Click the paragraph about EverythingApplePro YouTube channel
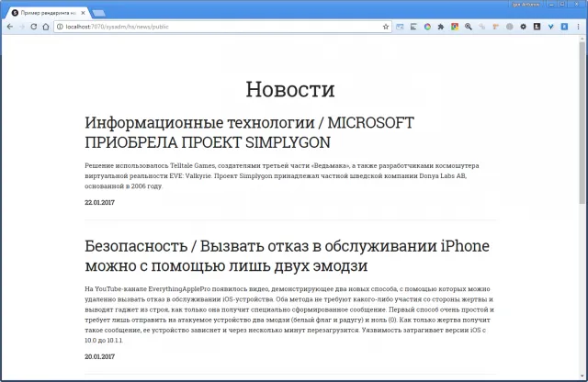Image resolution: width=588 pixels, height=382 pixels. [289, 315]
